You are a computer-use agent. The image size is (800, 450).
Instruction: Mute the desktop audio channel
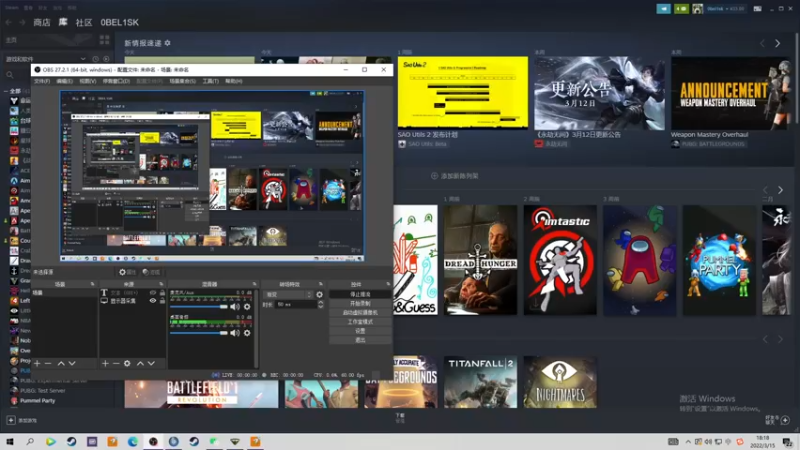click(x=235, y=333)
